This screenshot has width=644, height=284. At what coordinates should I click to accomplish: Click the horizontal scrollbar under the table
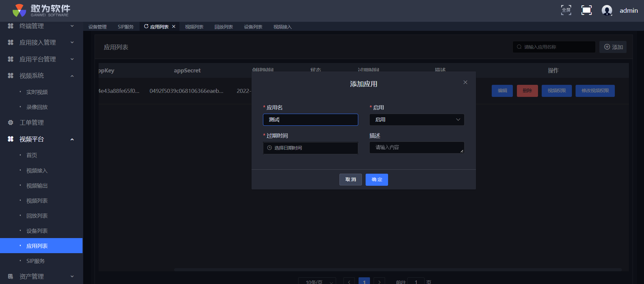point(397,270)
